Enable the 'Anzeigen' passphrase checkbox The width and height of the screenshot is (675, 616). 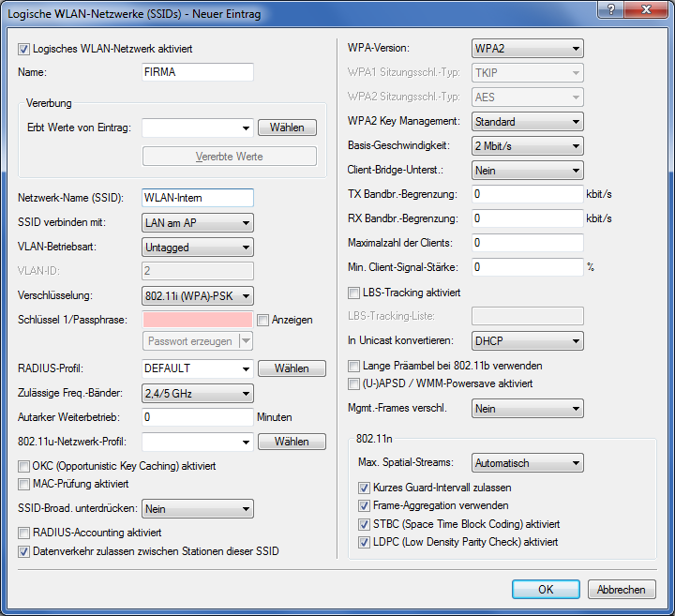pyautogui.click(x=263, y=320)
